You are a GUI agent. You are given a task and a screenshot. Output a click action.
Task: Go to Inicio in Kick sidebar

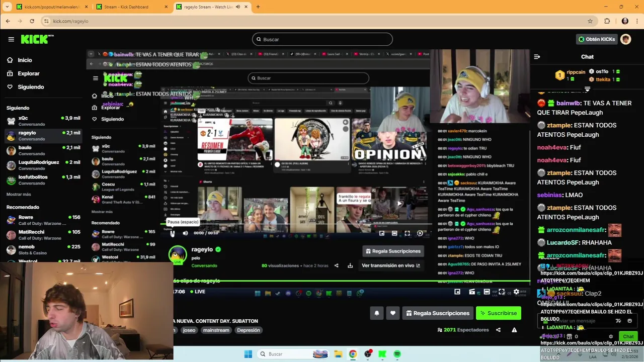20,60
